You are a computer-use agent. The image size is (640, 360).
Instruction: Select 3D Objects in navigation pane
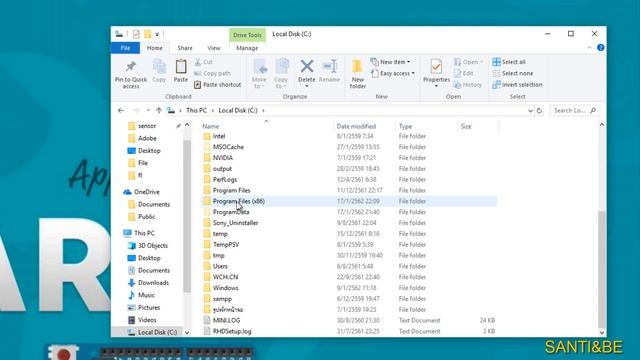(x=153, y=246)
